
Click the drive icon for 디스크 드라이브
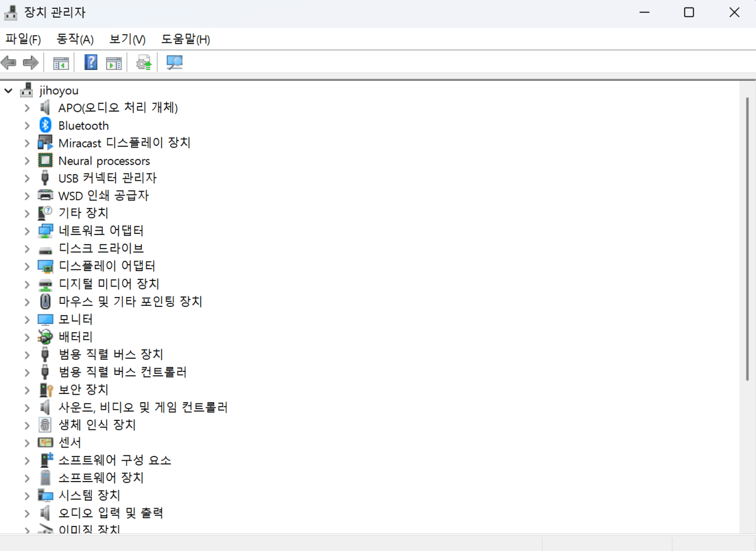[x=45, y=249]
